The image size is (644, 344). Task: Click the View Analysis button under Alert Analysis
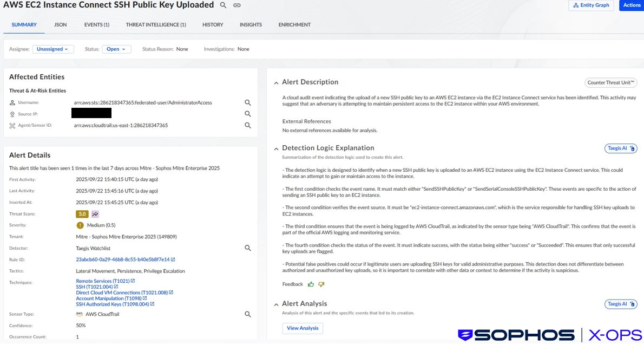coord(302,328)
